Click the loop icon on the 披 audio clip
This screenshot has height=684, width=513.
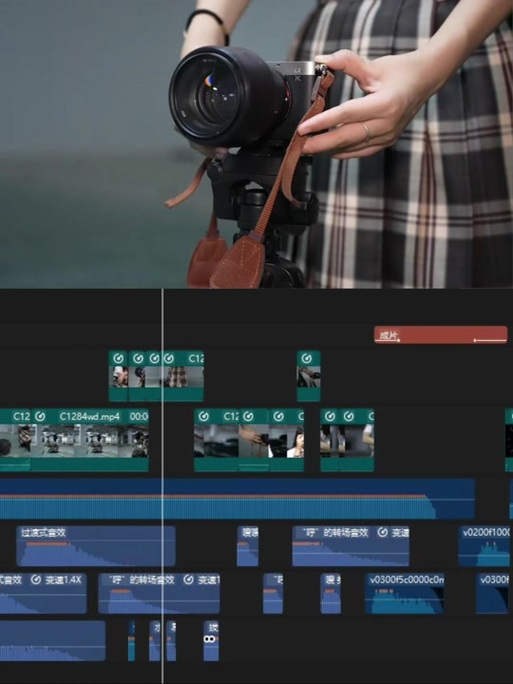coord(210,639)
